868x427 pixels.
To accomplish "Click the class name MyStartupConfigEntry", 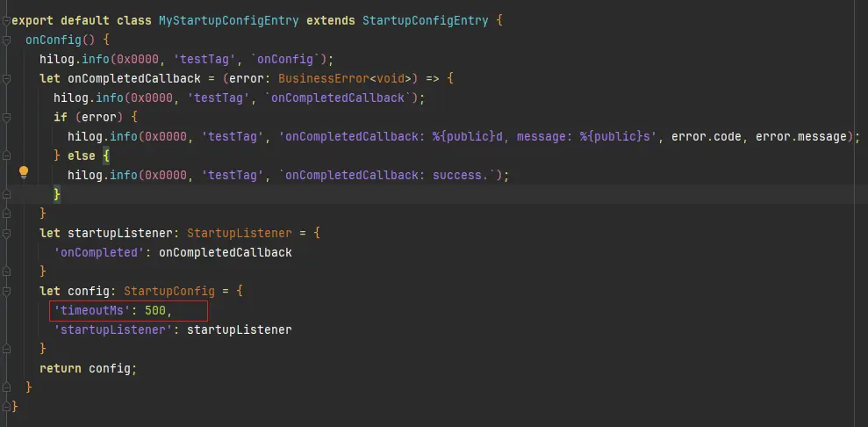I will tap(228, 21).
